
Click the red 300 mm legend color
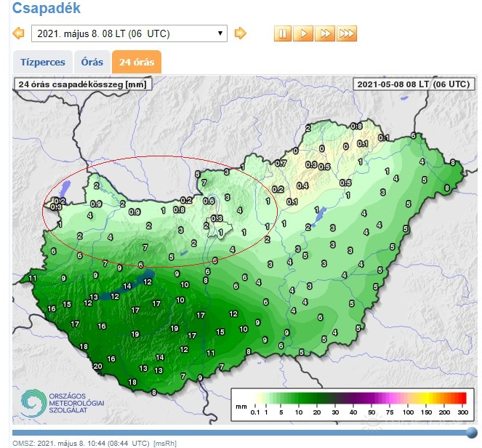[x=460, y=397]
